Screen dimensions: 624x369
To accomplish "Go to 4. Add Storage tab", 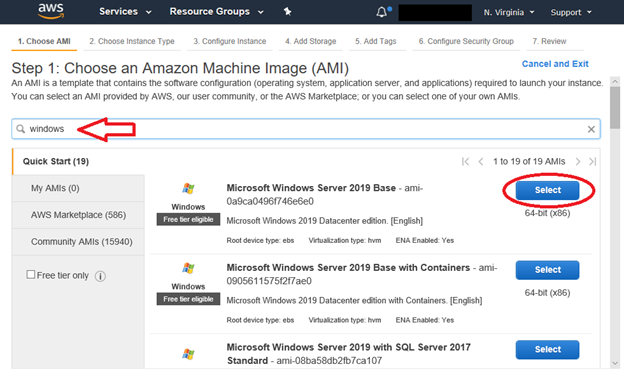I will coord(310,41).
